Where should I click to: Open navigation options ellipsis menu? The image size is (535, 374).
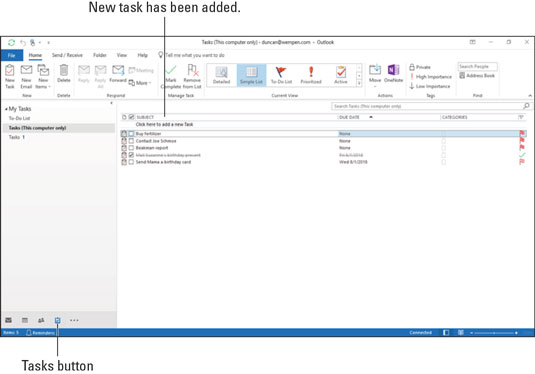click(74, 320)
